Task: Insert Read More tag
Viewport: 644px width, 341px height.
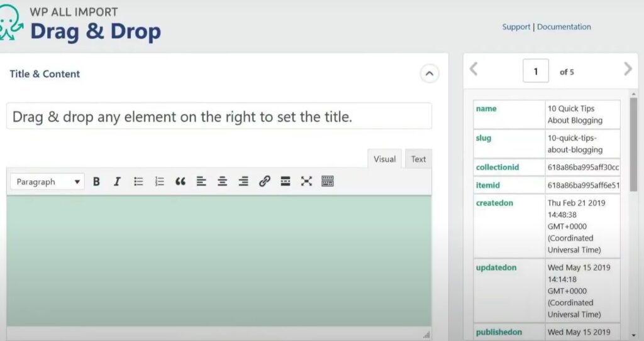Action: (x=286, y=181)
